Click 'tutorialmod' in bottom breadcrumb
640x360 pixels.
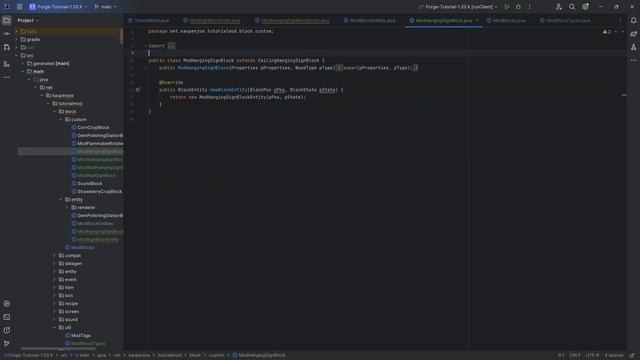(169, 356)
